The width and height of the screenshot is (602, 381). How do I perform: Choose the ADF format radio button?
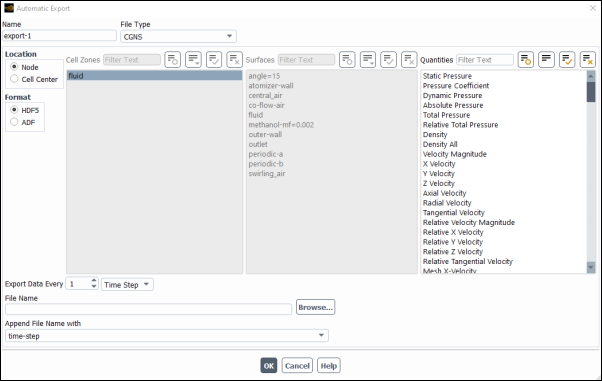click(x=14, y=122)
